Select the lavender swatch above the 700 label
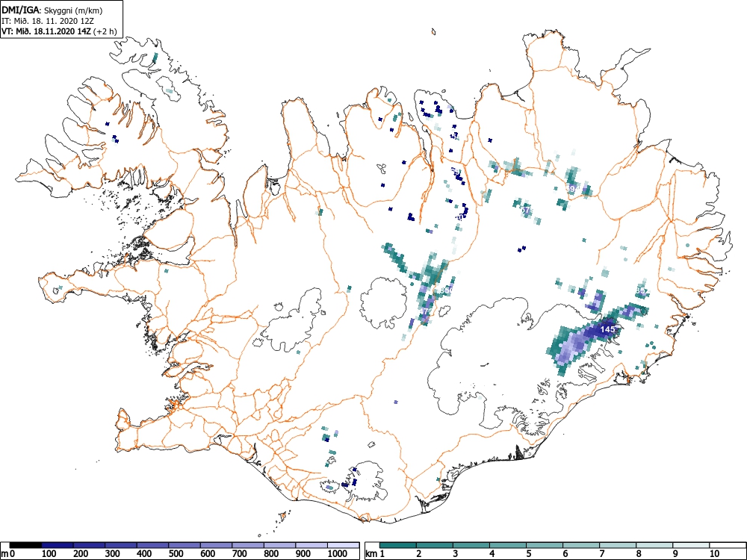 248,545
